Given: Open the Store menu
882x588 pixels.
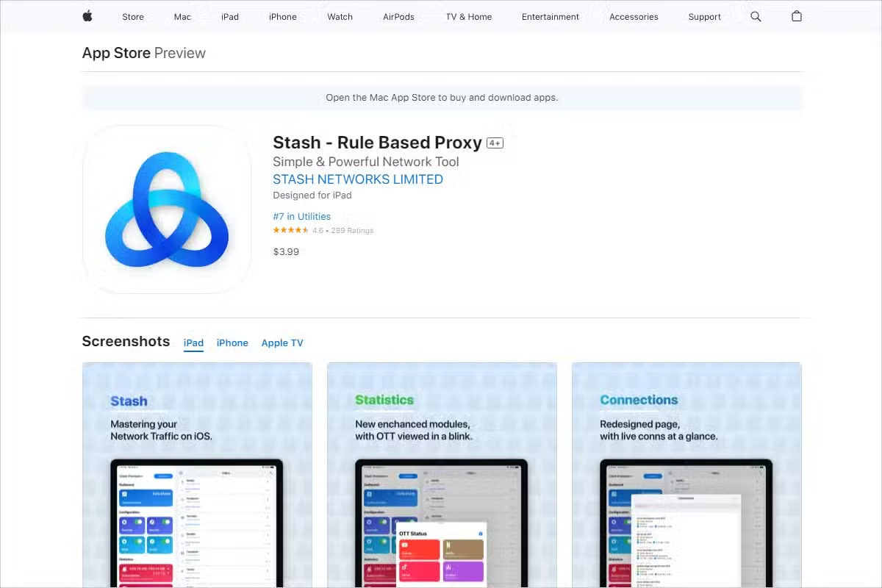Looking at the screenshot, I should coord(133,17).
